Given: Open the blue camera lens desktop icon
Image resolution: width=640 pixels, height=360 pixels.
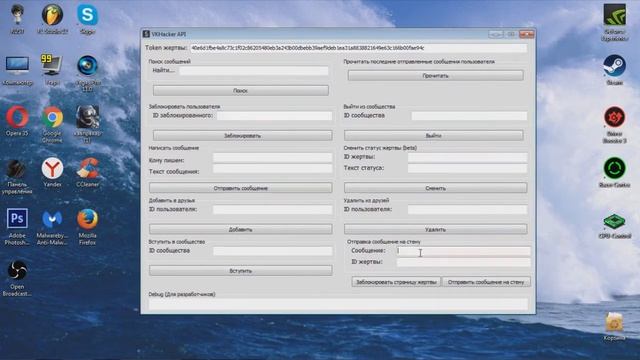Looking at the screenshot, I should tap(87, 66).
